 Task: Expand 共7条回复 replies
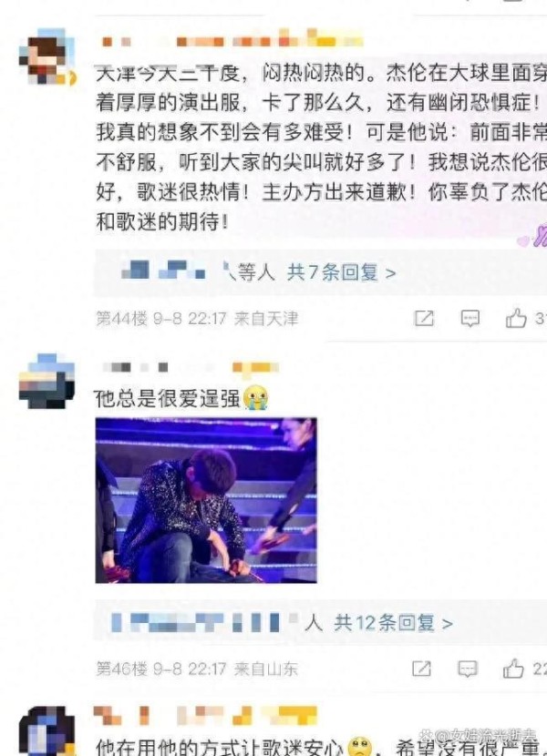coord(341,273)
